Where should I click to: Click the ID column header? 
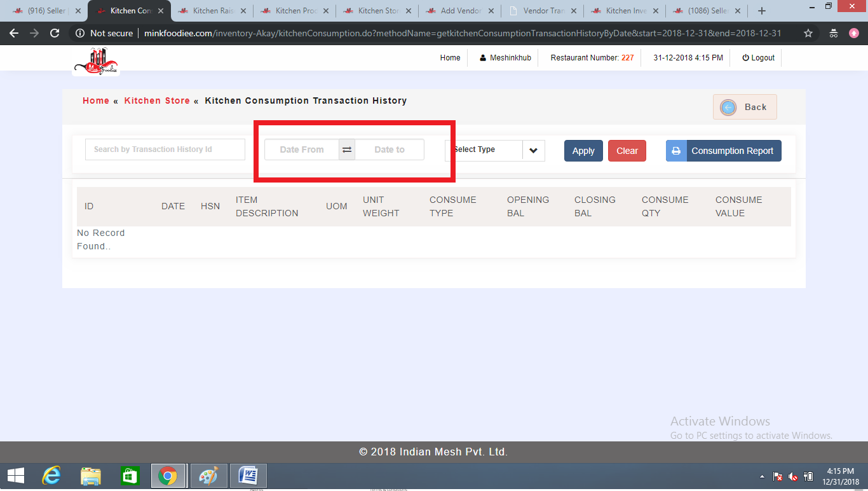click(x=89, y=206)
